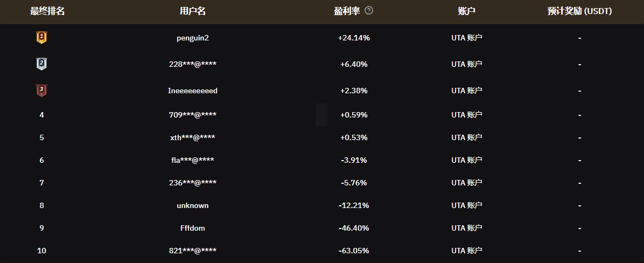Click the gold first-place rank badge
This screenshot has width=644, height=263.
(x=41, y=38)
